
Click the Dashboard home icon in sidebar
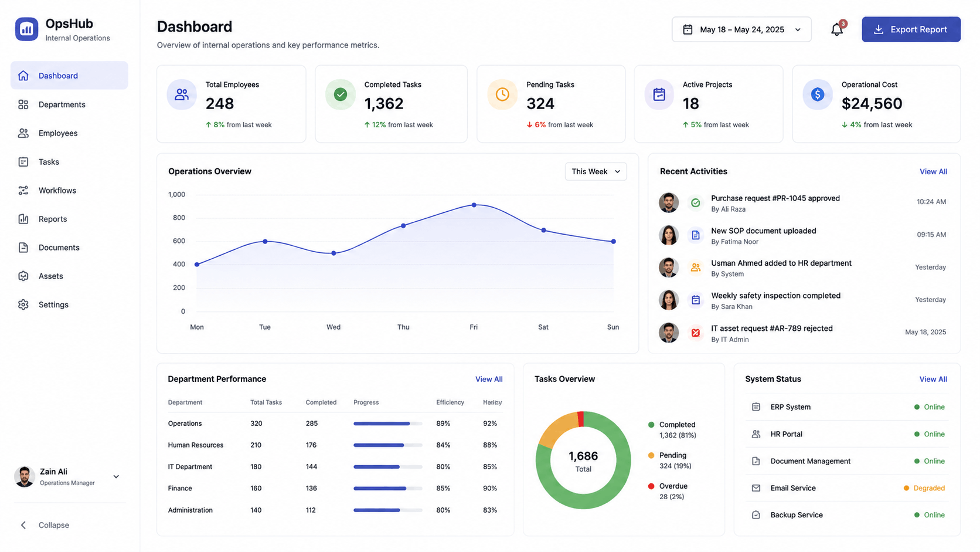coord(23,76)
